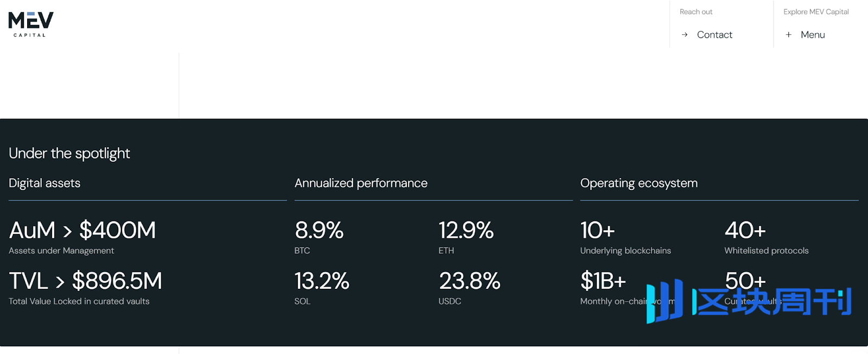Open the Contact link

(x=714, y=35)
